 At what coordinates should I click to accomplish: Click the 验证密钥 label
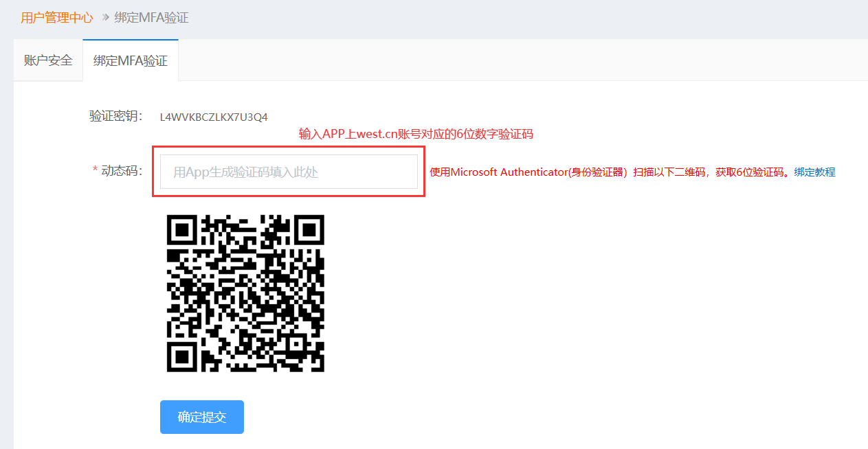coord(116,116)
